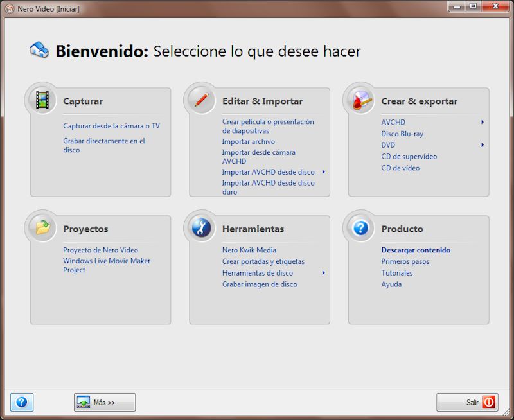The image size is (514, 420).
Task: Click the film strip Capturar icon
Action: pos(42,100)
